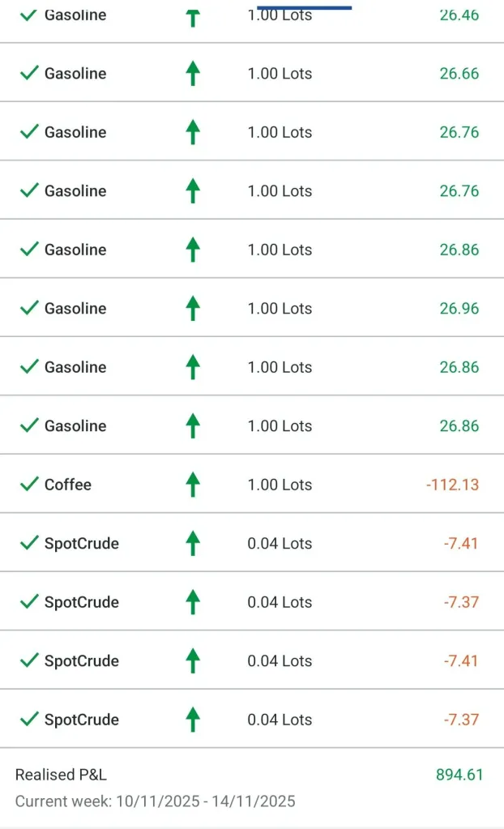
Task: Select the Gasoline profit value 26.46
Action: [459, 15]
